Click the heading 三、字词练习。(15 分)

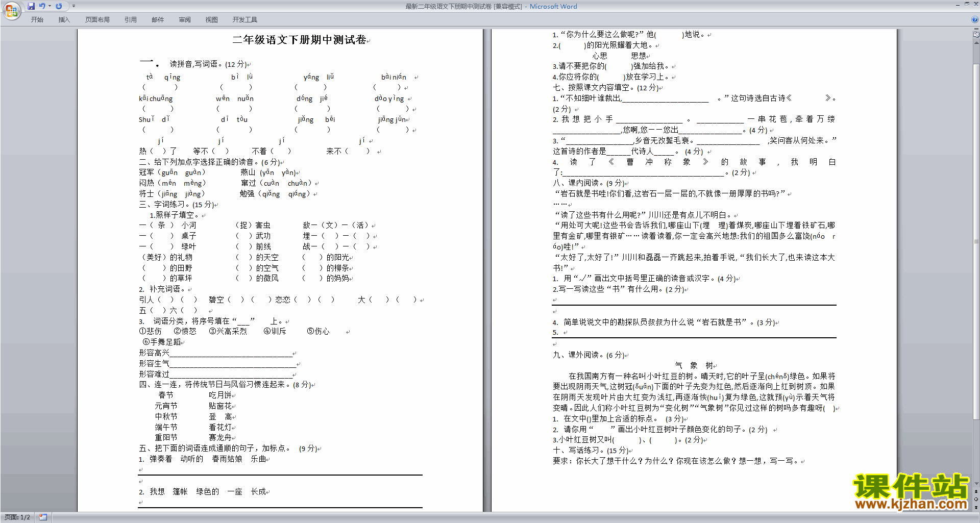pyautogui.click(x=177, y=205)
